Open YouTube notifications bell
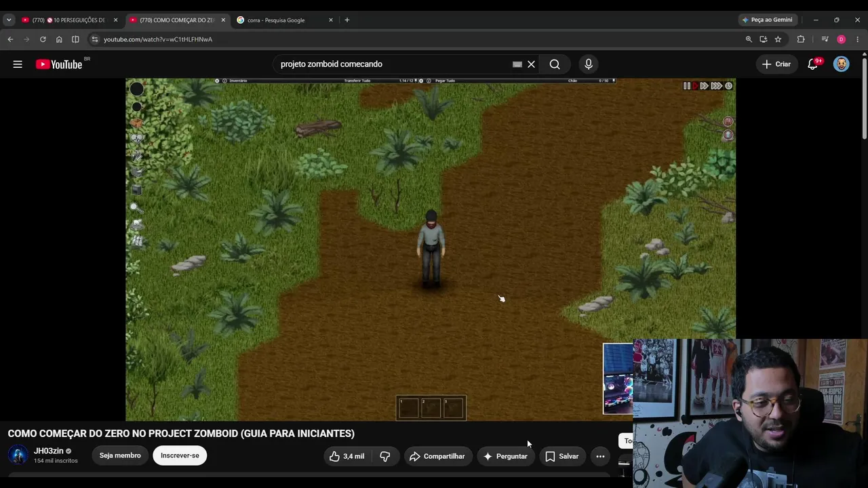Viewport: 868px width, 488px height. coord(813,64)
